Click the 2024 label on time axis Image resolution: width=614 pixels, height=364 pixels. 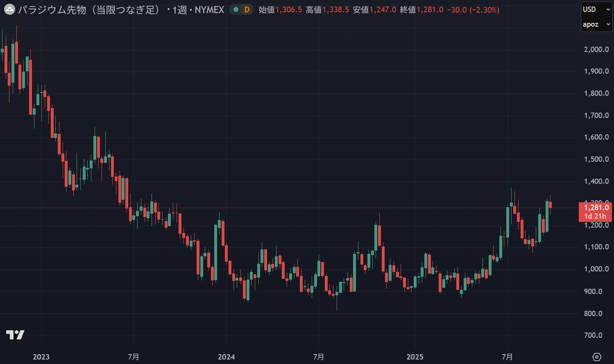[226, 357]
